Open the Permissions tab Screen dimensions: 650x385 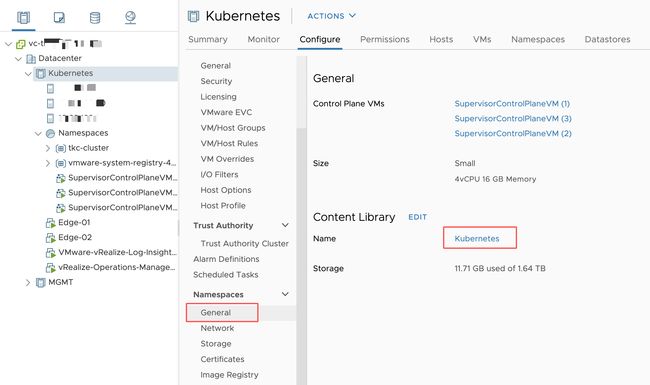(385, 39)
